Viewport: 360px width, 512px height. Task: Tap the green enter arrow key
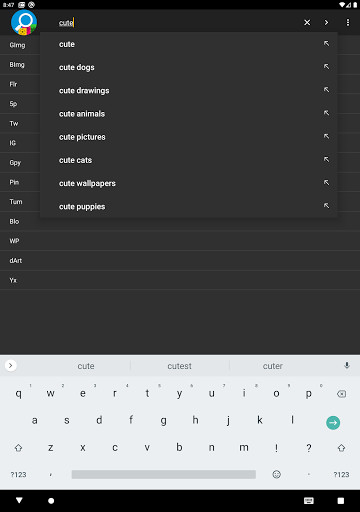click(333, 423)
